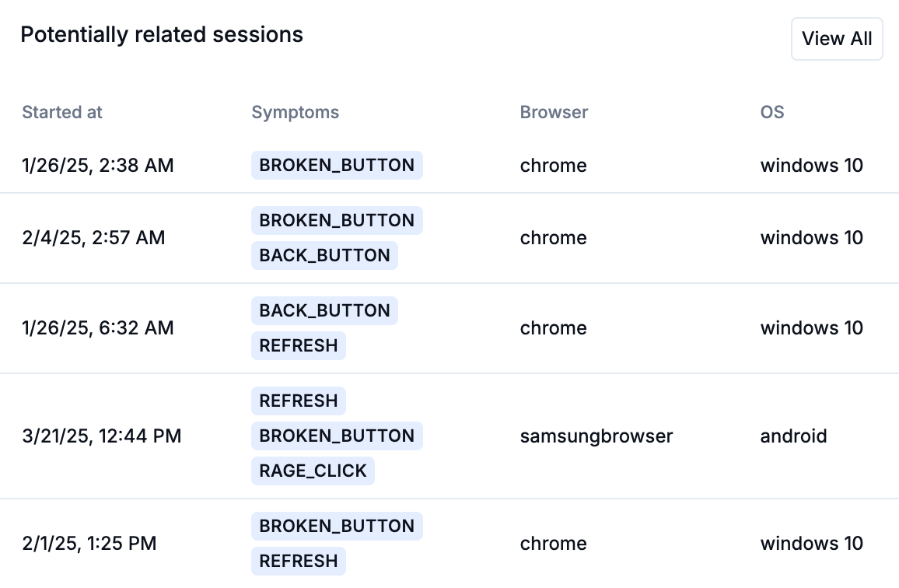899x588 pixels.
Task: Click REFRESH tag in the 6:32 AM session
Action: (x=299, y=346)
